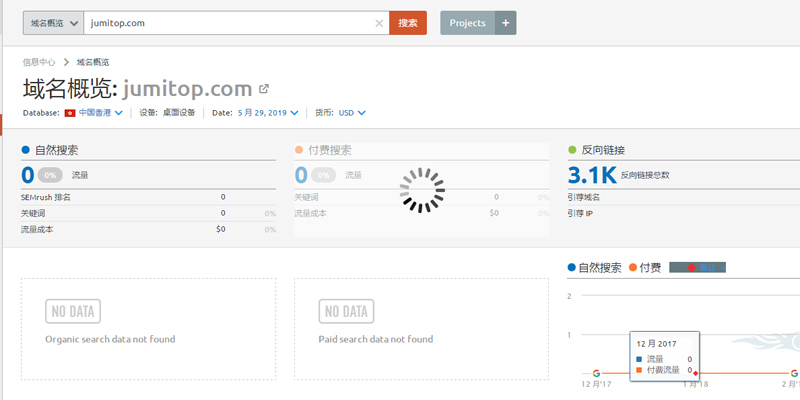Click the Hong Kong flag icon
The width and height of the screenshot is (800, 400).
click(x=70, y=113)
